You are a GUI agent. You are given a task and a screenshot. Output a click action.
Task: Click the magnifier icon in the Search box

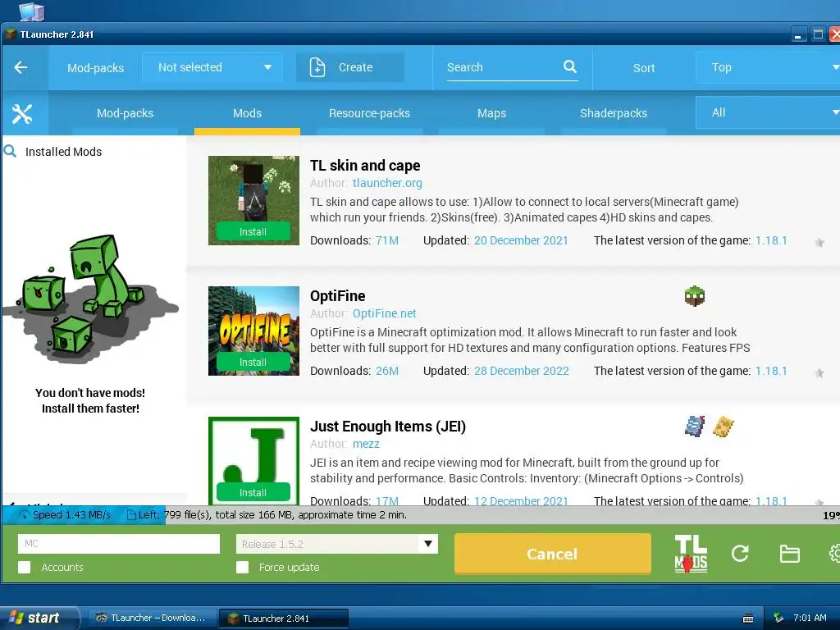point(570,66)
